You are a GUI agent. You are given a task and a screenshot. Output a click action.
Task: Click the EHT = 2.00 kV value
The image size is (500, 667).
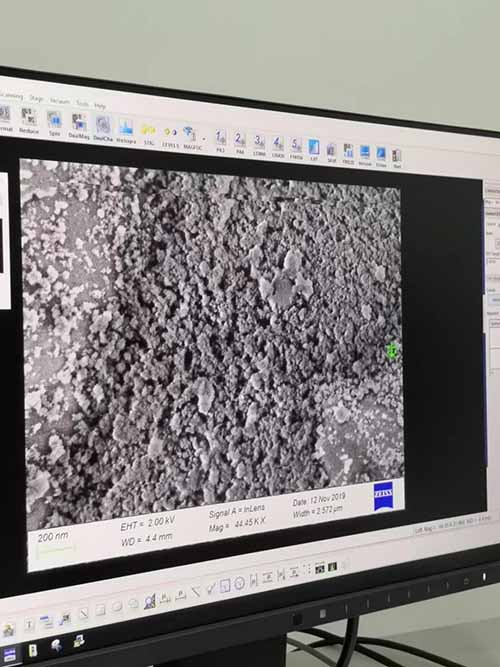pyautogui.click(x=148, y=524)
